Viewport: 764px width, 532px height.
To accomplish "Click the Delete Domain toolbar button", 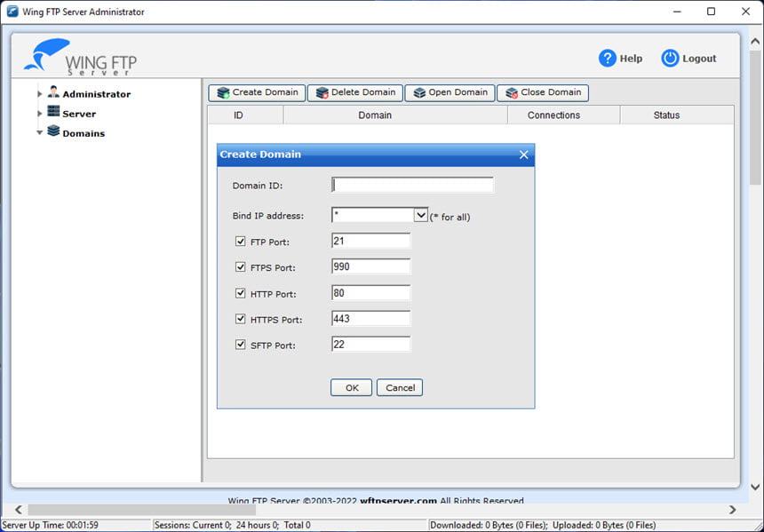I will (x=355, y=92).
